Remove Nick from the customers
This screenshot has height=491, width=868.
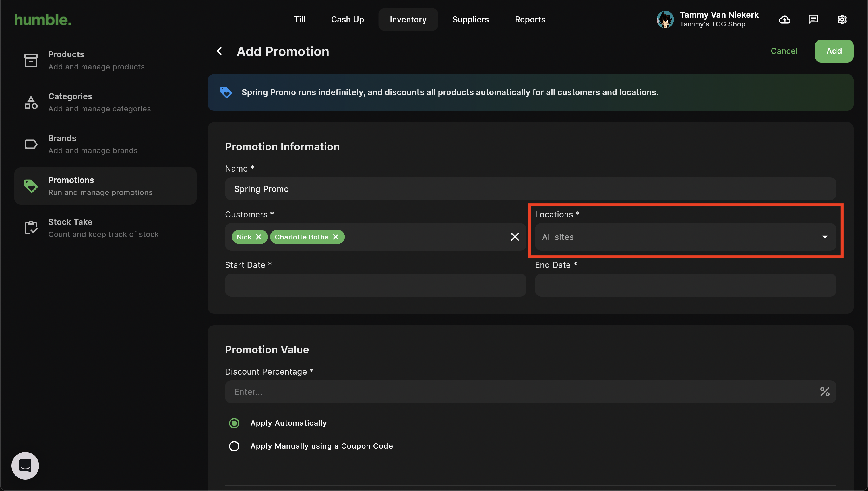[259, 237]
